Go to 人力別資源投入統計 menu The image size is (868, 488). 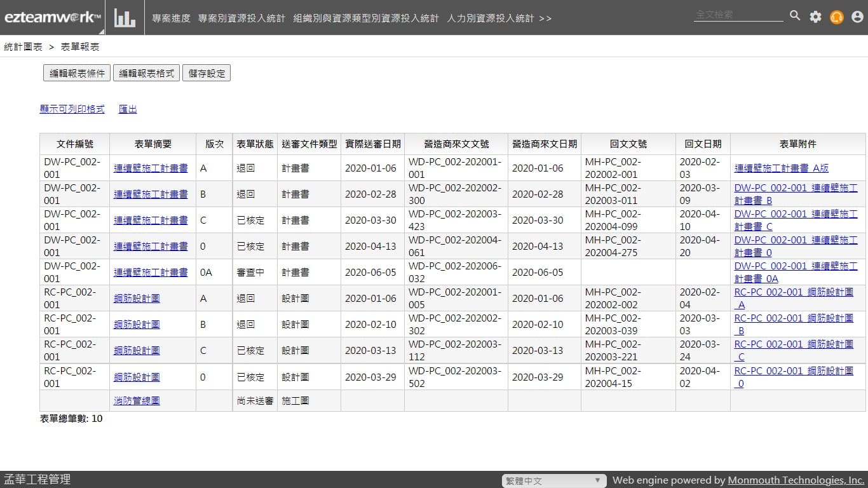490,18
